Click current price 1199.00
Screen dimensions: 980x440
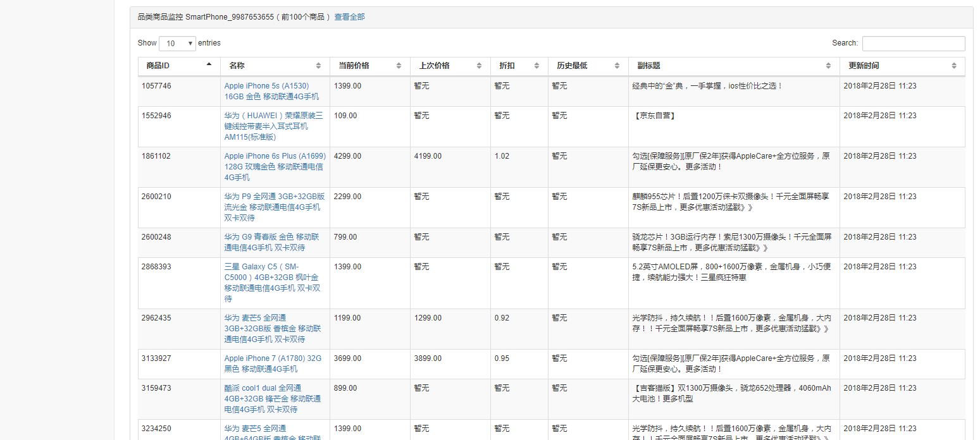click(347, 318)
